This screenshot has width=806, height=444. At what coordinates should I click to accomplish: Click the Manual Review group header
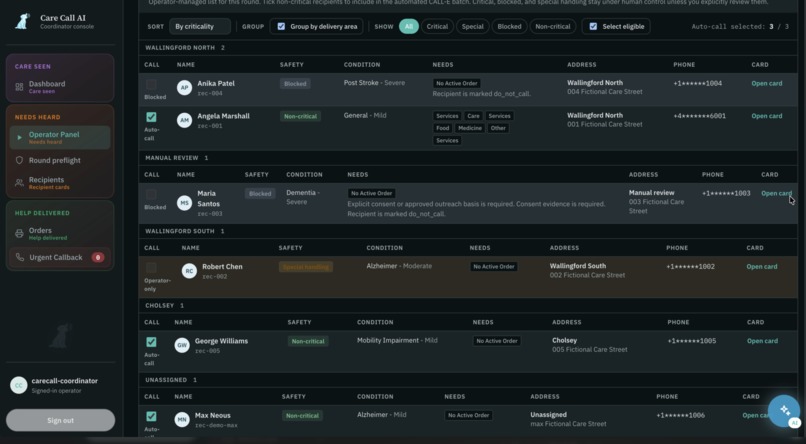(x=468, y=158)
